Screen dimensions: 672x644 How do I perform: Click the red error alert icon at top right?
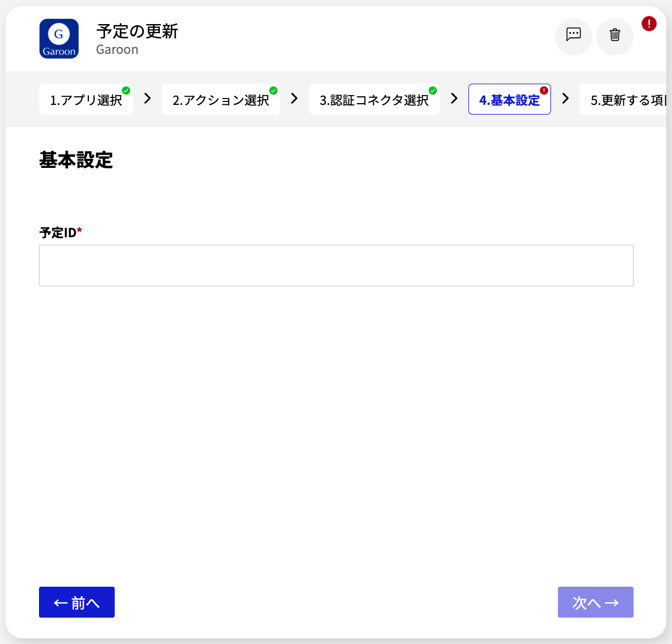point(649,23)
